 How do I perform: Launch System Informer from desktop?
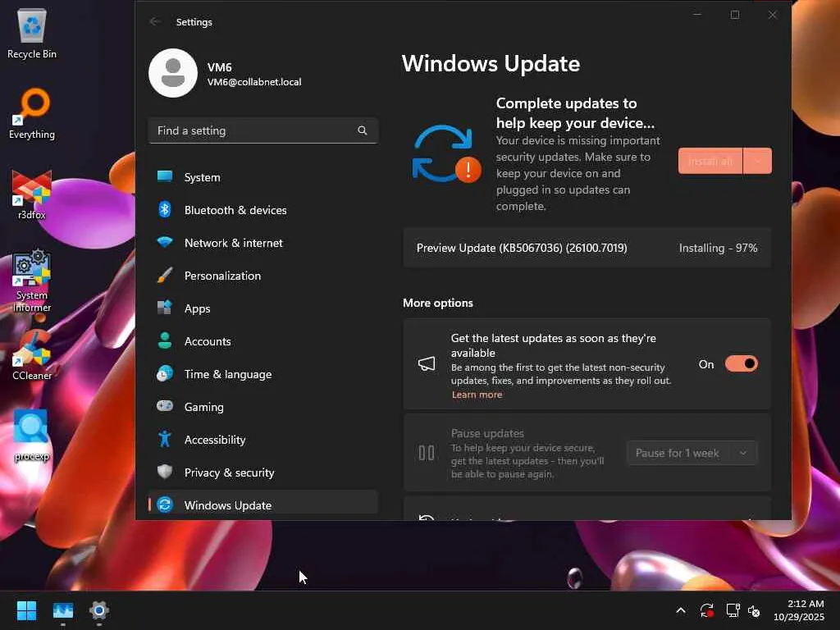(32, 281)
